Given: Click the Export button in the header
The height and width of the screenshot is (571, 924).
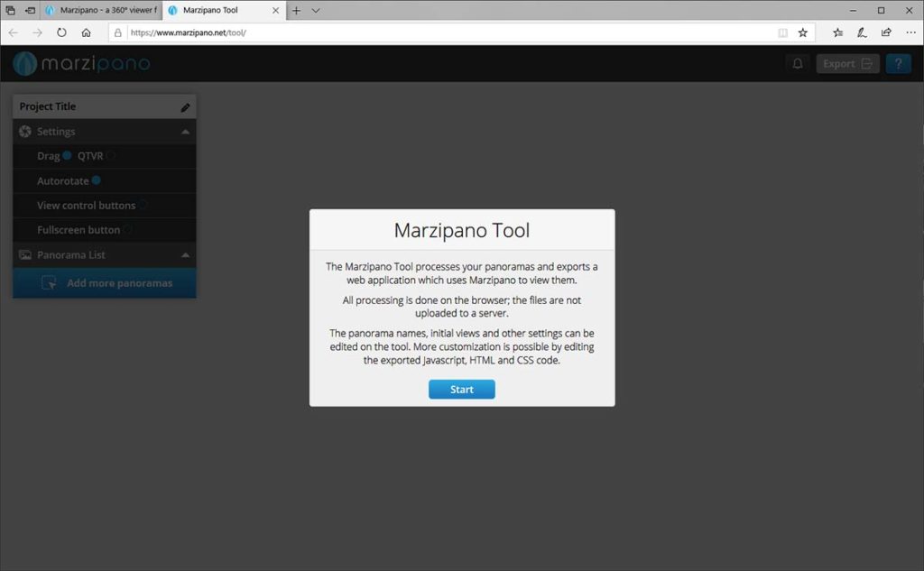Looking at the screenshot, I should coord(847,64).
